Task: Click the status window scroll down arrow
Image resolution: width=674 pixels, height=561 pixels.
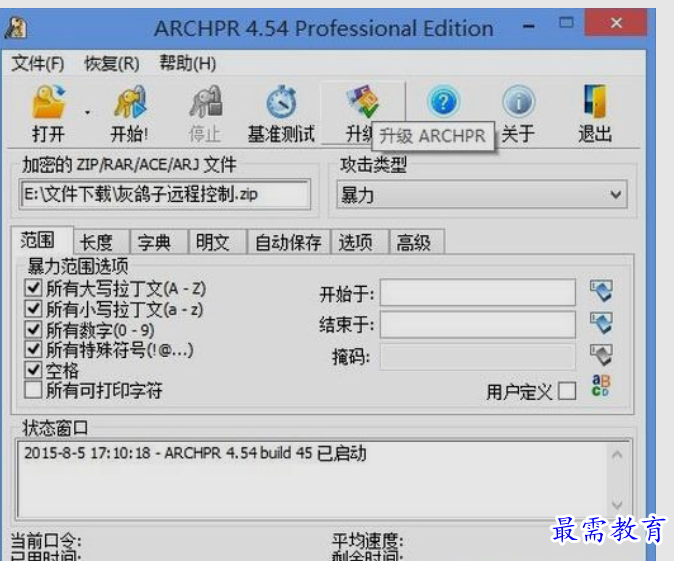Action: 617,504
